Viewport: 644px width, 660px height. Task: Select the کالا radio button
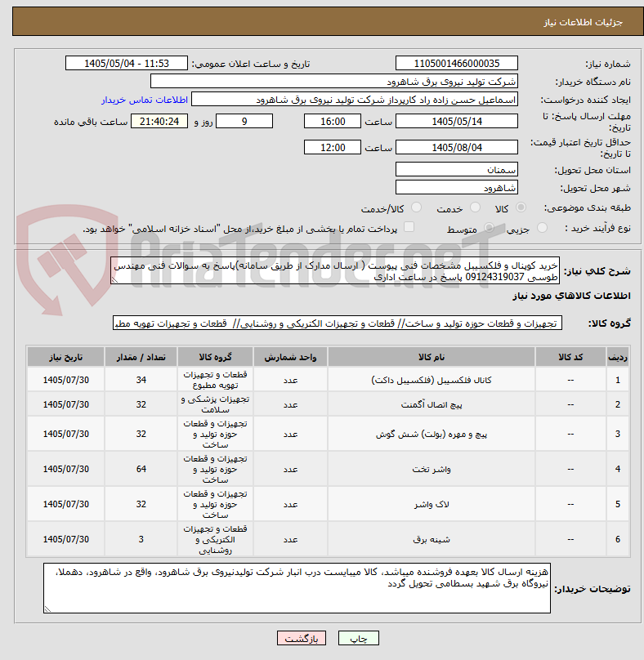521,207
